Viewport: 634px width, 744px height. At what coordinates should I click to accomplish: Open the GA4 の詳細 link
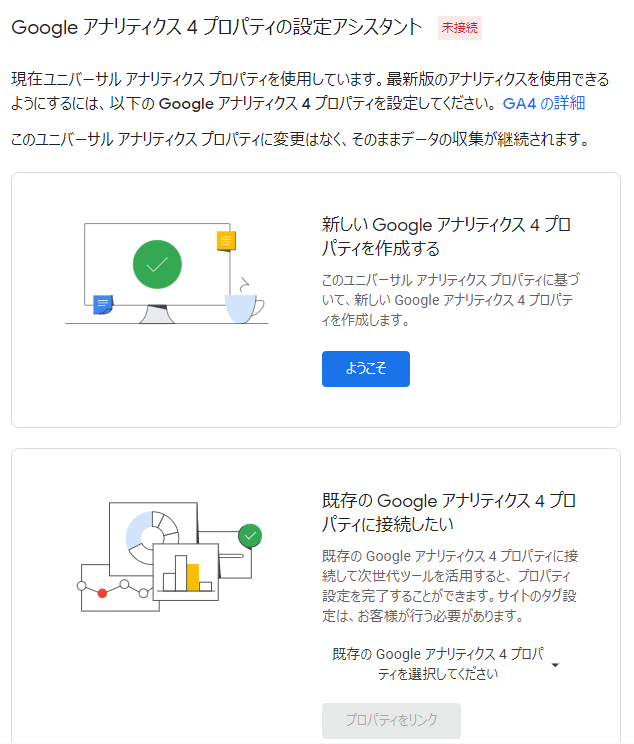click(543, 103)
